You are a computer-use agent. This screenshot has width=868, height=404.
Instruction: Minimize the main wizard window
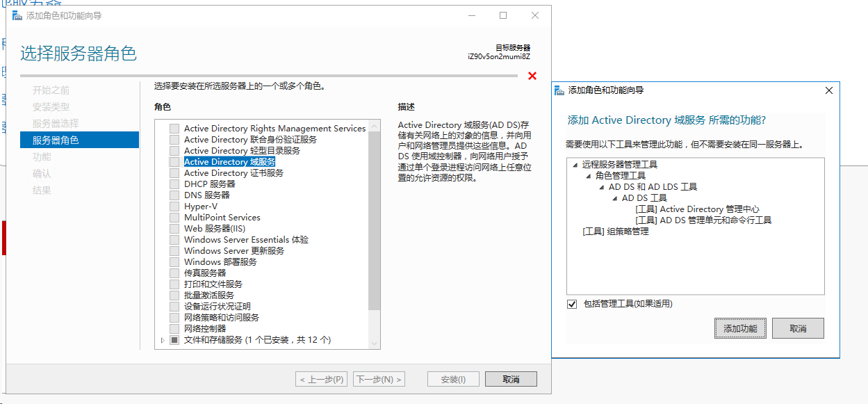472,15
